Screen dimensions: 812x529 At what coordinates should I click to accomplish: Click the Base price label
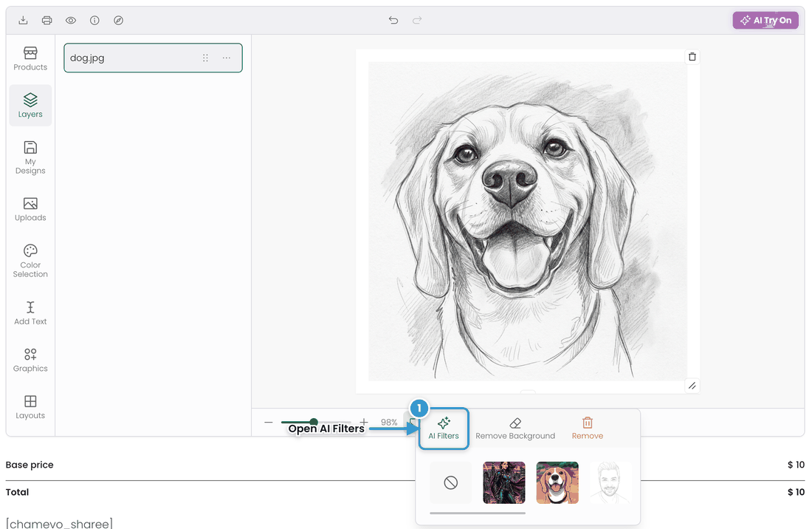click(x=30, y=465)
